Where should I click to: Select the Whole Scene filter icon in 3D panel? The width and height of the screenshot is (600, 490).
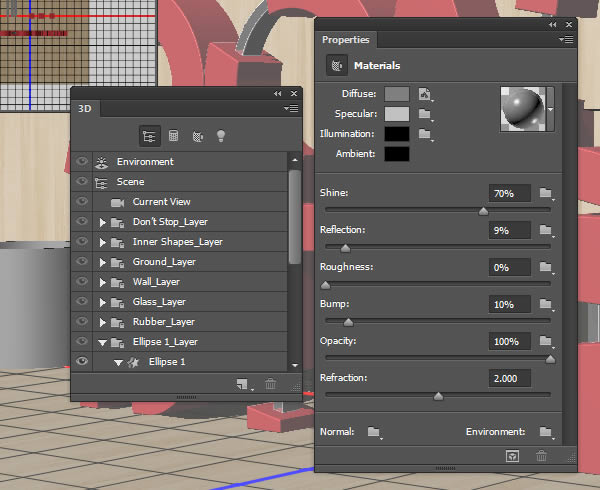click(149, 136)
